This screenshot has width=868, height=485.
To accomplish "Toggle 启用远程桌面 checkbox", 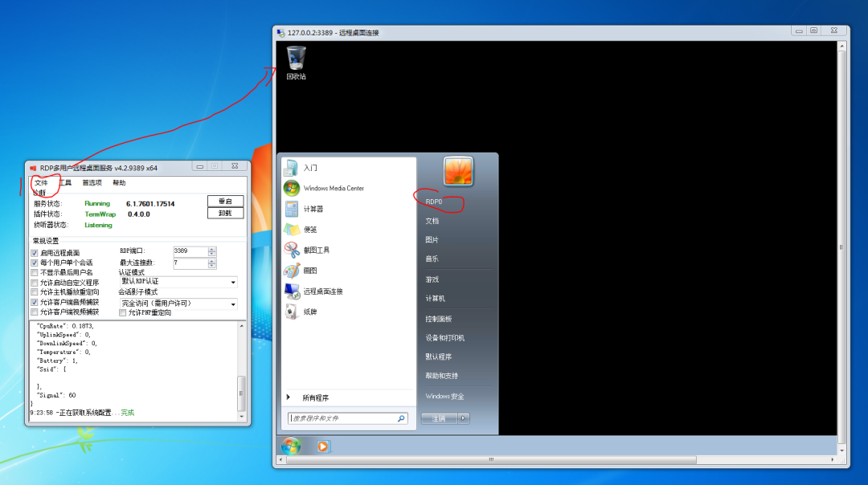I will point(35,253).
